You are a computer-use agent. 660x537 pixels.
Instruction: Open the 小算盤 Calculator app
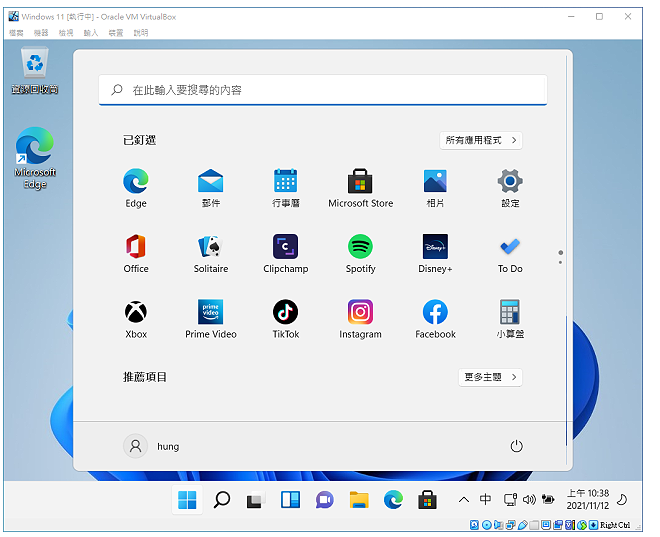tap(510, 319)
